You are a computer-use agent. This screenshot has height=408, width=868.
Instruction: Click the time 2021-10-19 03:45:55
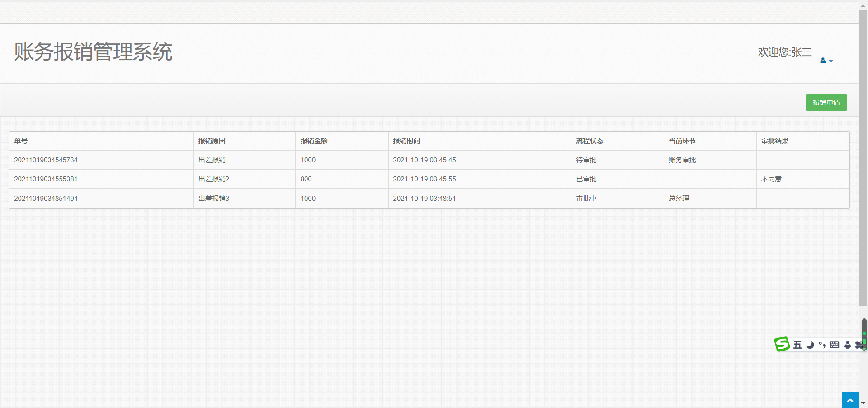pos(425,179)
